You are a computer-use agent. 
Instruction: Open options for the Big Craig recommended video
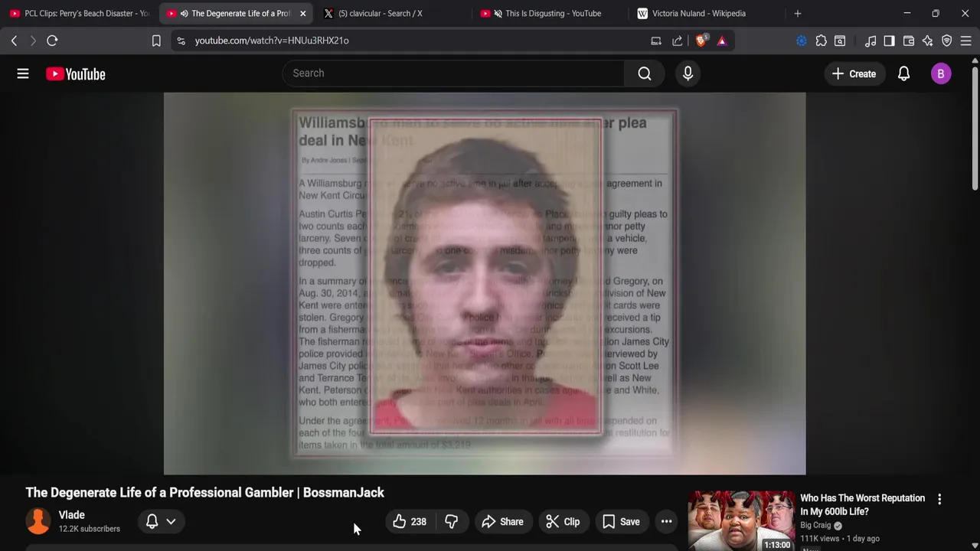click(x=939, y=499)
